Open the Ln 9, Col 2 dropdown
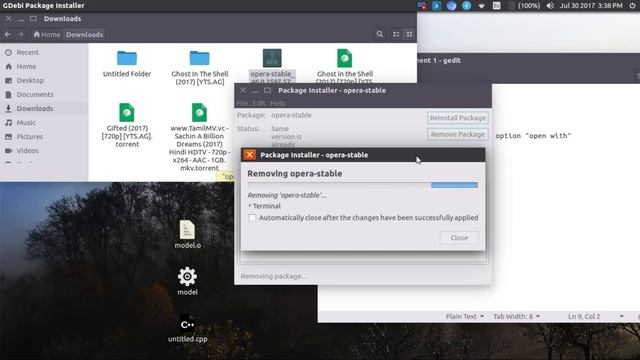640x360 pixels. (x=596, y=316)
